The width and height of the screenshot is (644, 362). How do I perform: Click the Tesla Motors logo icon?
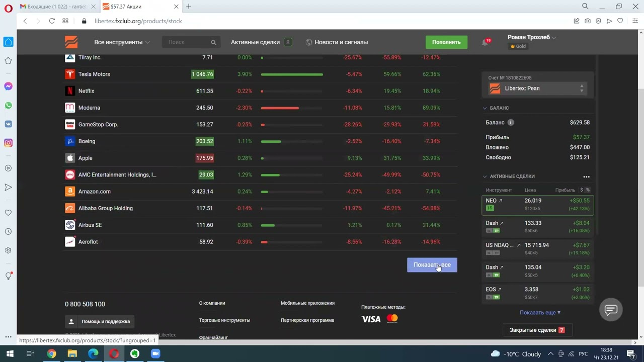click(x=70, y=74)
